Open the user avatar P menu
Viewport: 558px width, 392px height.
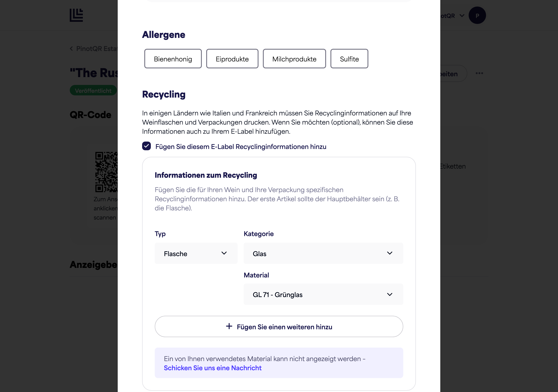coord(477,15)
